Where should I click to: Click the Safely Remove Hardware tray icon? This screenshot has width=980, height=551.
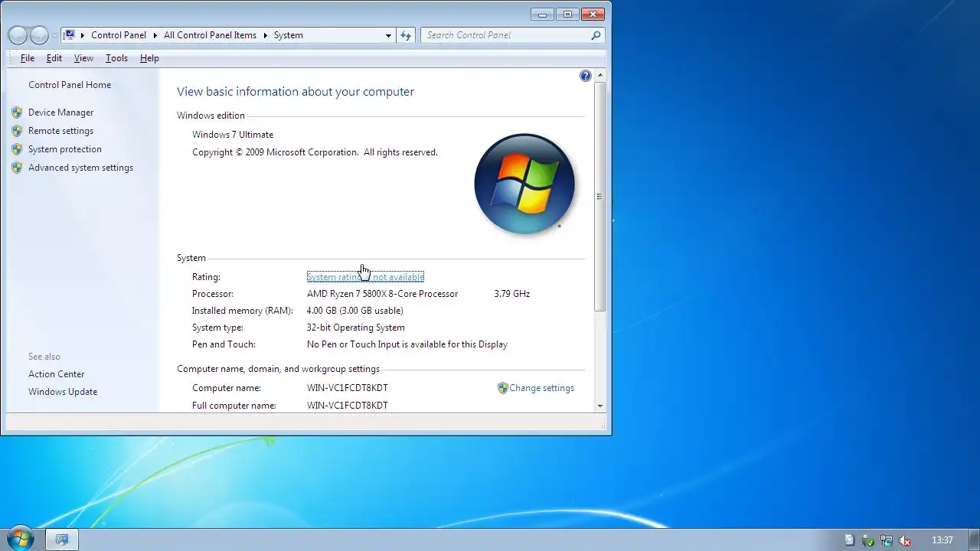(x=868, y=540)
